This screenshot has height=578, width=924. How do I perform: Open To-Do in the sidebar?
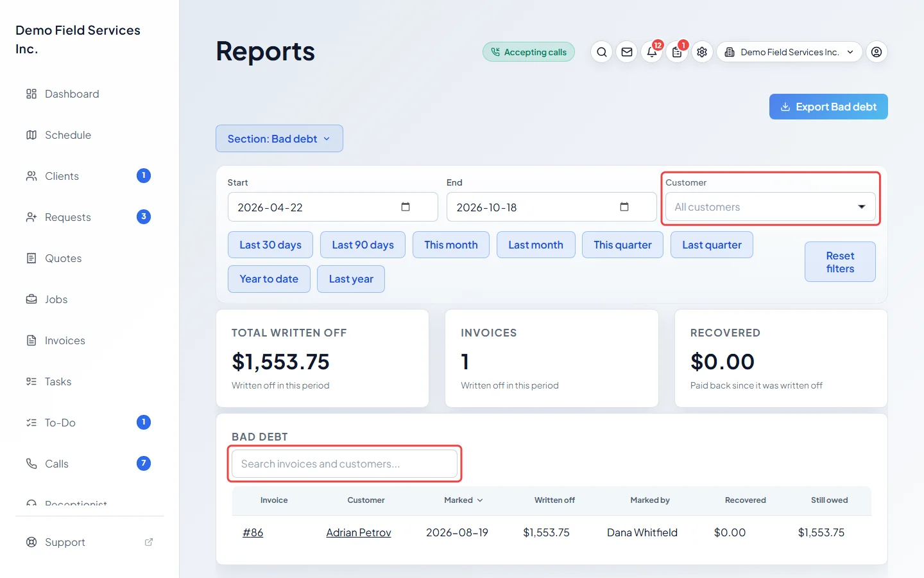(89, 423)
